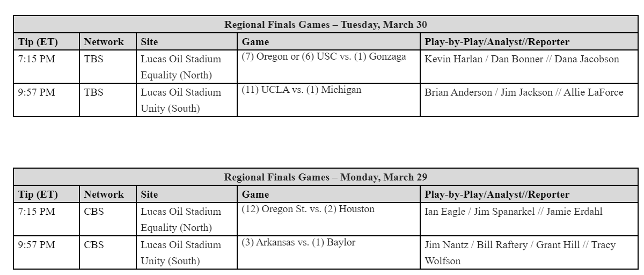Select the UCLA vs. Michigan game cell
Viewport: 644px width, 275px height.
click(x=302, y=90)
